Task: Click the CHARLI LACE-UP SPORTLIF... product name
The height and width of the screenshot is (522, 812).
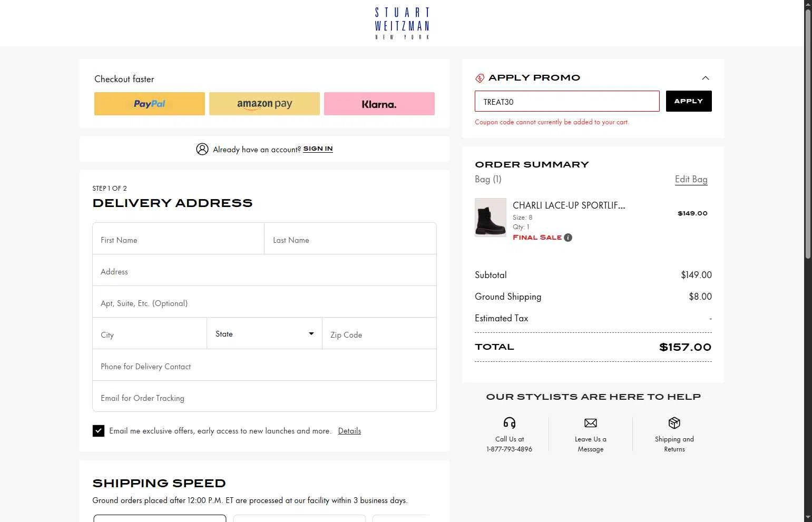Action: (569, 205)
